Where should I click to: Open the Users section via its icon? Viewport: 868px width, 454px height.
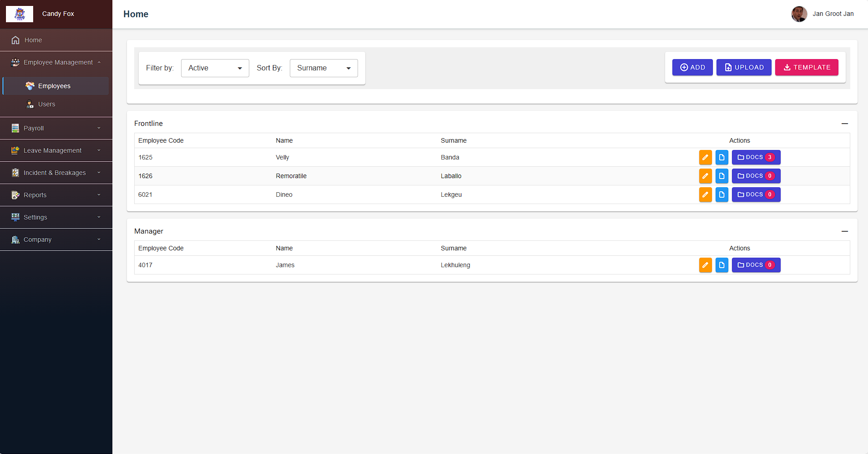(x=29, y=104)
